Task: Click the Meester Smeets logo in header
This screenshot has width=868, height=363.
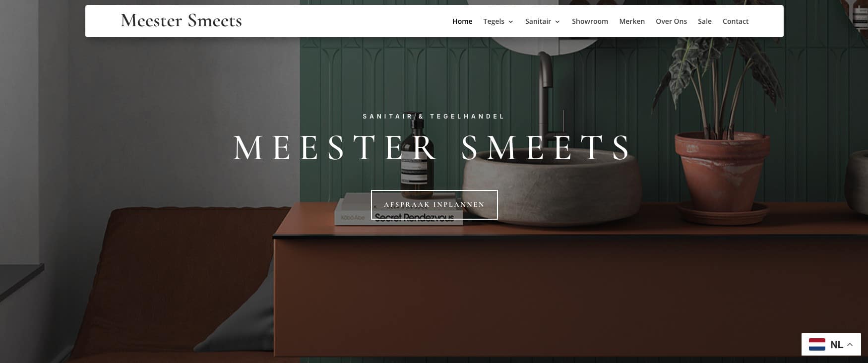Action: (182, 21)
